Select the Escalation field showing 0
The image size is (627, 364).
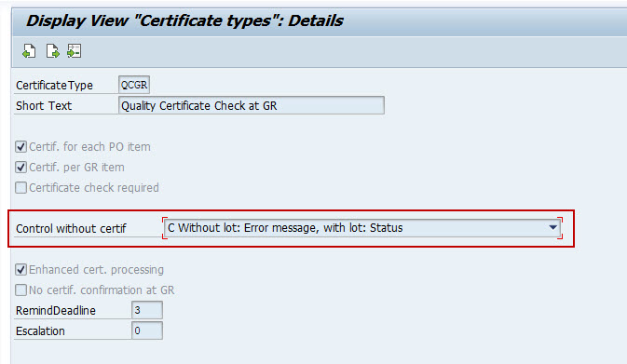coord(147,330)
